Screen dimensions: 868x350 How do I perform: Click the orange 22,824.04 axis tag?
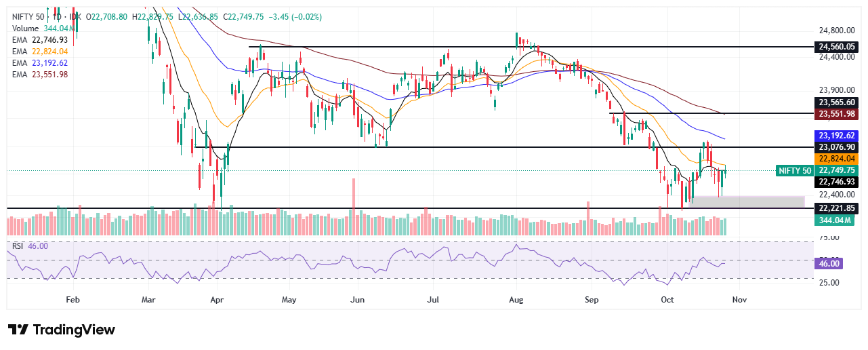(838, 158)
